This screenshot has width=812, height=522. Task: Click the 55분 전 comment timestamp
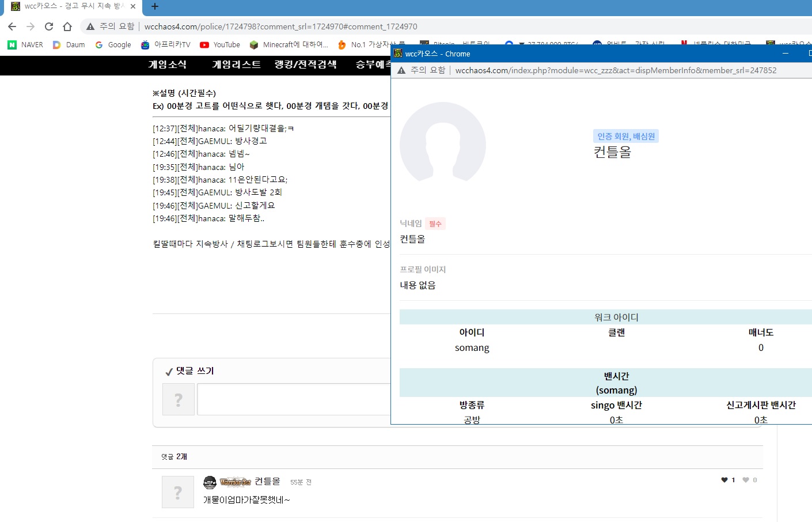301,482
